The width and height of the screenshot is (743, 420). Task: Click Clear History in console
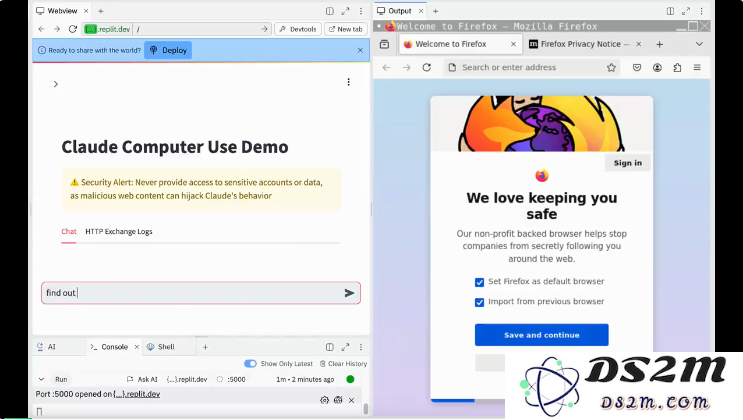[x=343, y=364]
